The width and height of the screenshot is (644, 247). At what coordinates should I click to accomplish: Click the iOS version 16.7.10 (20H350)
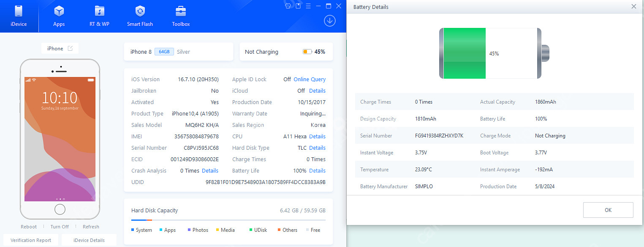(x=198, y=79)
